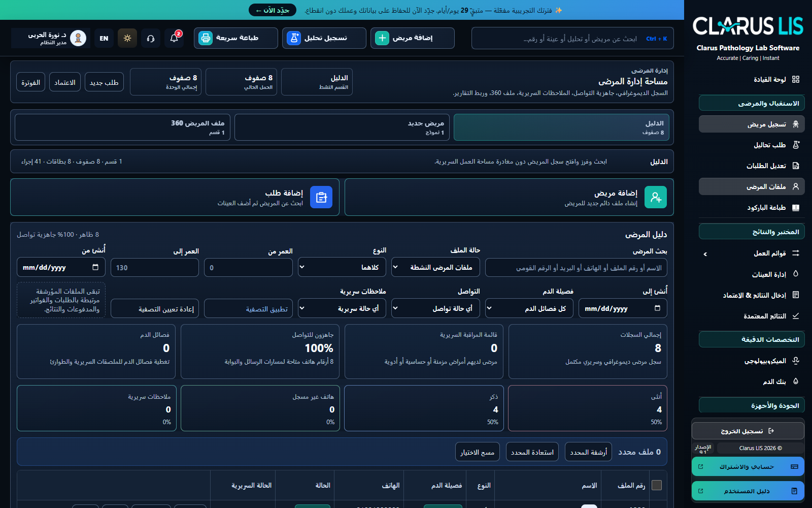Click the تطبيق التصفية apply filter button
The width and height of the screenshot is (812, 508).
click(x=248, y=308)
